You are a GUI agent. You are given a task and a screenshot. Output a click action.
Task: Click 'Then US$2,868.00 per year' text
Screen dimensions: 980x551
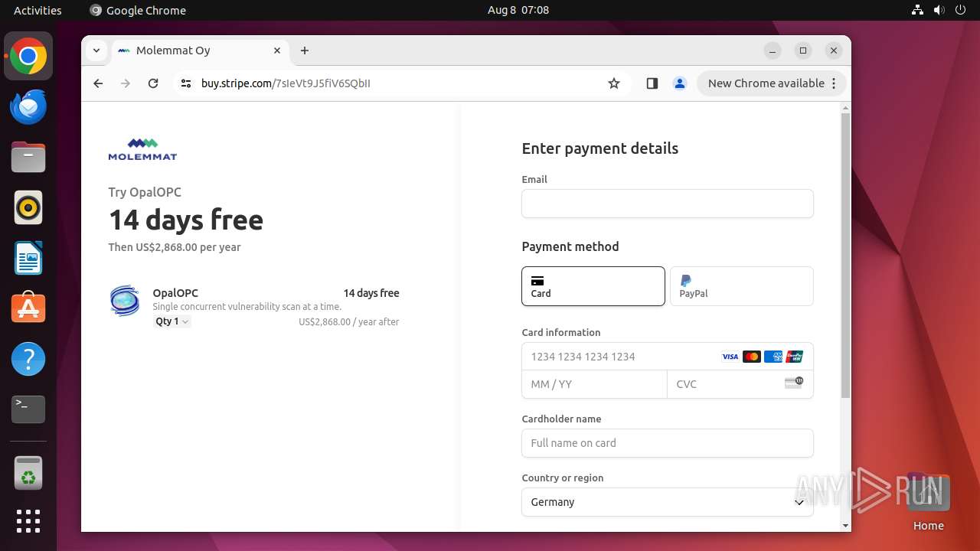(175, 247)
